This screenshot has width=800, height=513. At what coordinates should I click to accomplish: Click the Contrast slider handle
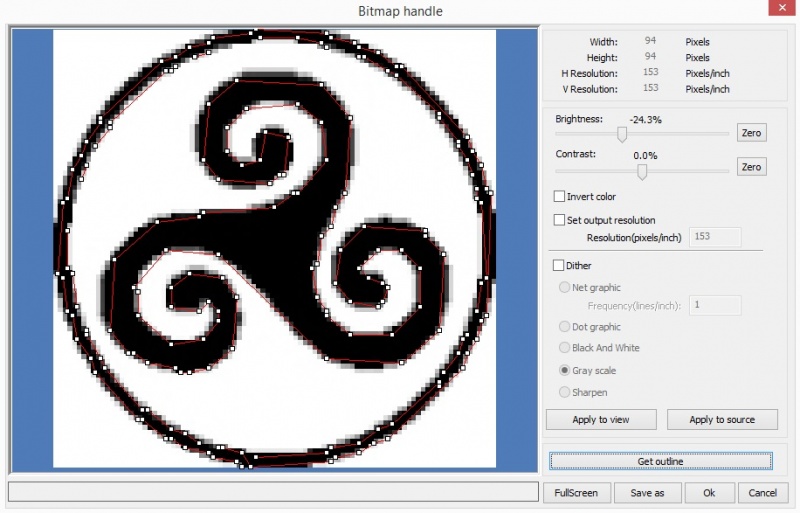642,172
